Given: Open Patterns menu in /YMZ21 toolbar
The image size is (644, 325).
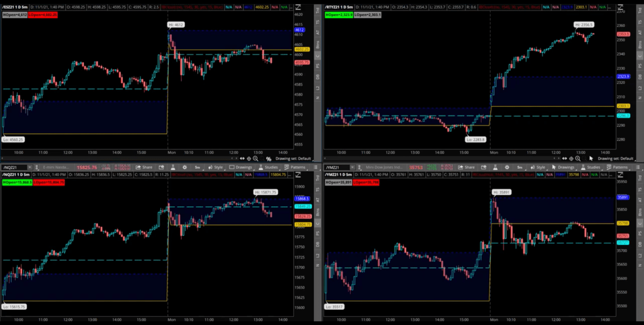Looking at the screenshot, I should coord(617,167).
